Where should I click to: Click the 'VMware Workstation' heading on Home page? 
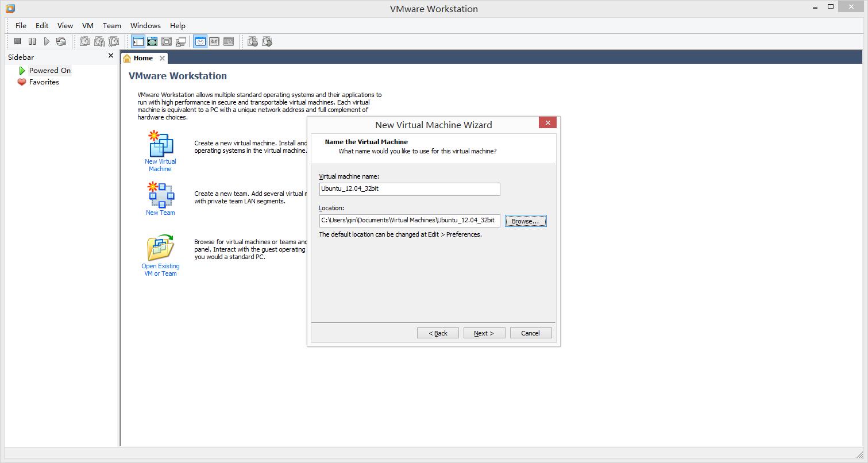coord(178,76)
